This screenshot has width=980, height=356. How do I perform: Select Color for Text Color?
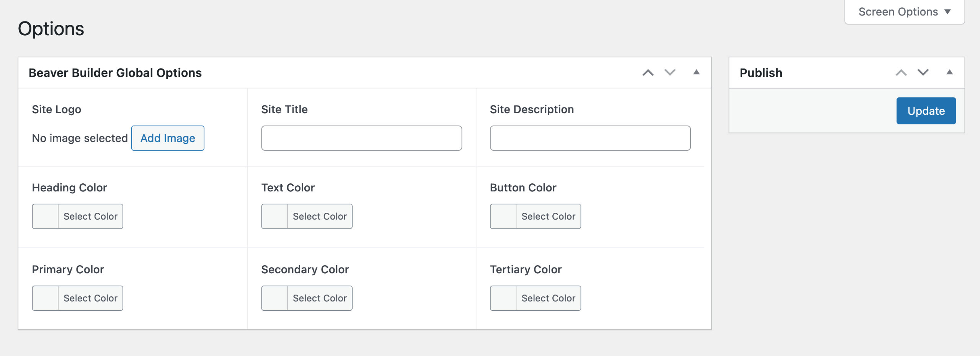coord(320,216)
